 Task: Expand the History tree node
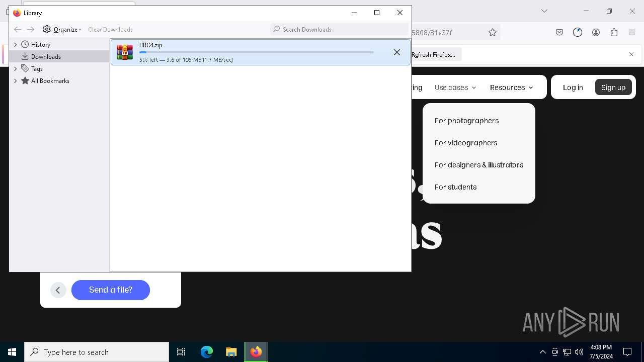[16, 45]
